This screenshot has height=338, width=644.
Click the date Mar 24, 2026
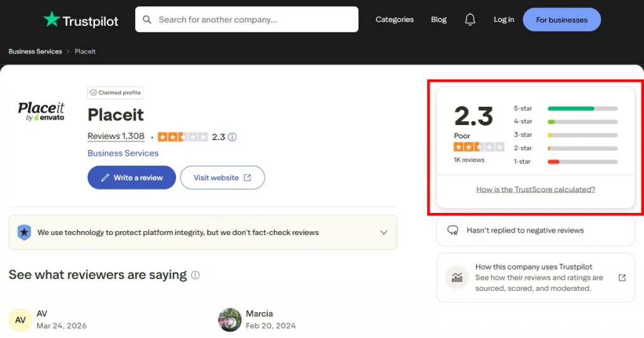62,325
